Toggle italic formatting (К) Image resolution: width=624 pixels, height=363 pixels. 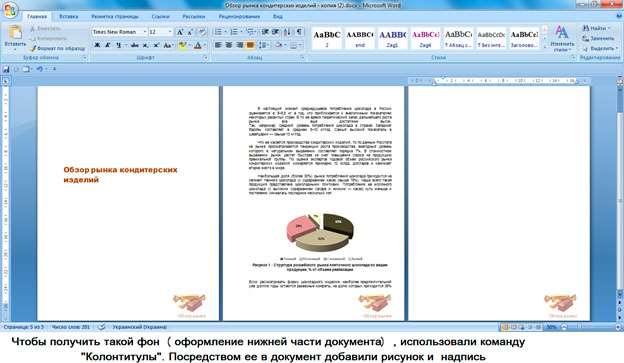pyautogui.click(x=107, y=45)
